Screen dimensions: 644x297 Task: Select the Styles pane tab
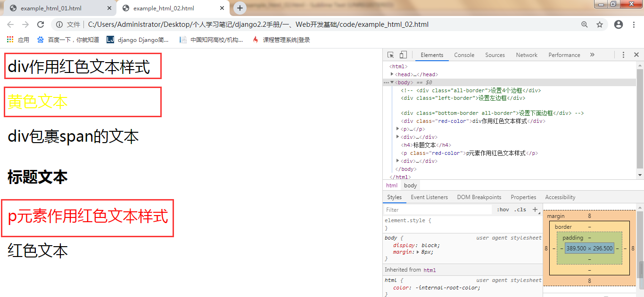[x=395, y=197]
